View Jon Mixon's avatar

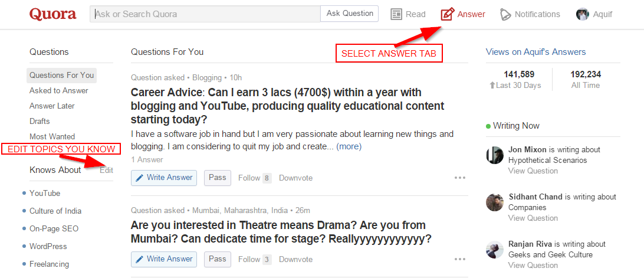494,155
